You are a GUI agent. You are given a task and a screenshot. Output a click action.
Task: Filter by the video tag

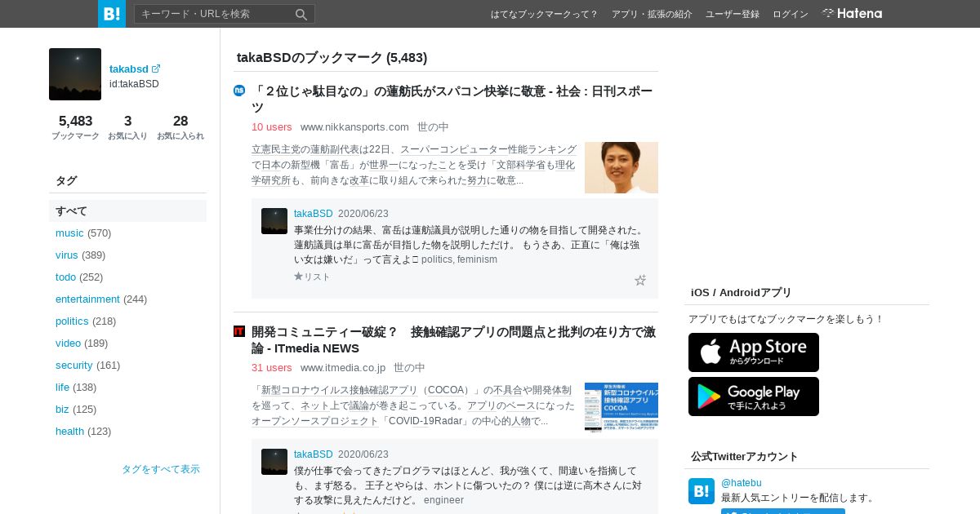pyautogui.click(x=68, y=343)
